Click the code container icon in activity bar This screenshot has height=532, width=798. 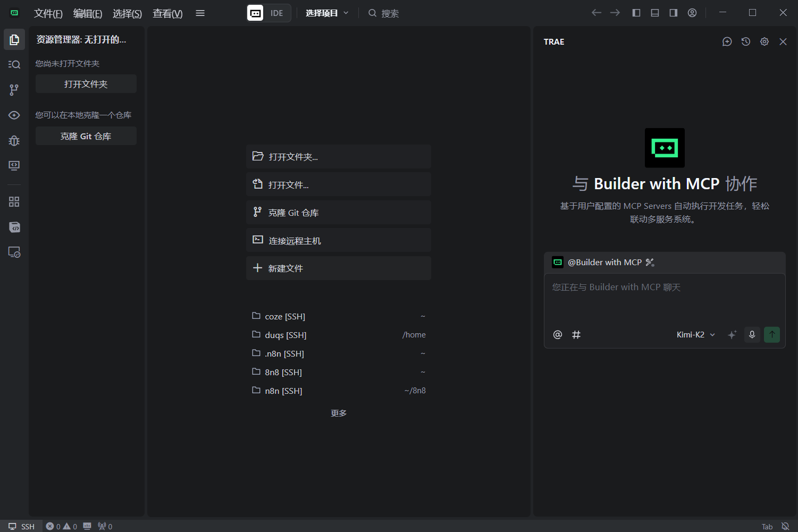[x=14, y=227]
